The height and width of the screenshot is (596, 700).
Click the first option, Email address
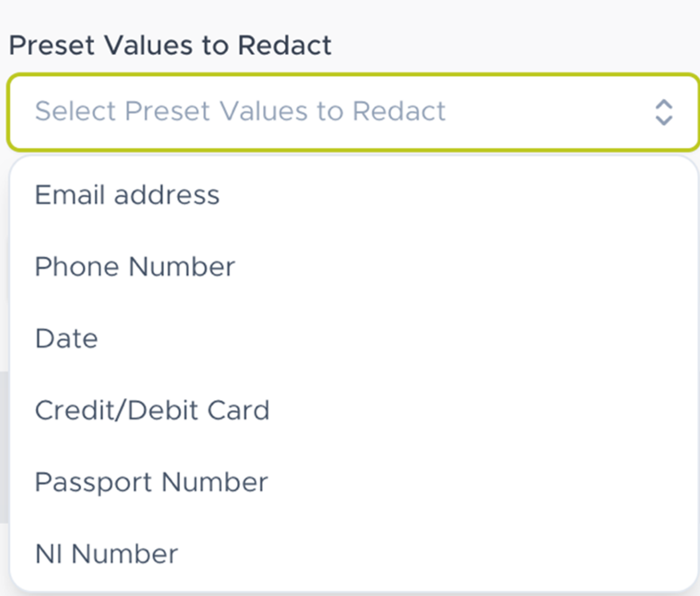(x=127, y=195)
